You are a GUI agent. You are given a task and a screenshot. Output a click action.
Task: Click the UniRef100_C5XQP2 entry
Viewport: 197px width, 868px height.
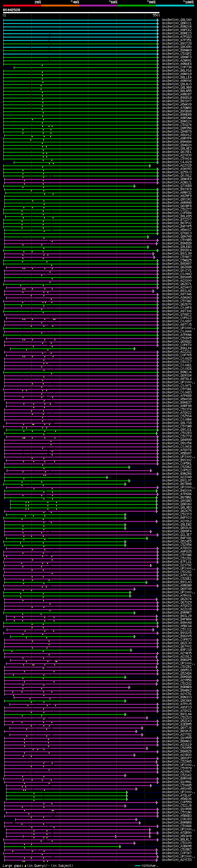click(x=177, y=54)
